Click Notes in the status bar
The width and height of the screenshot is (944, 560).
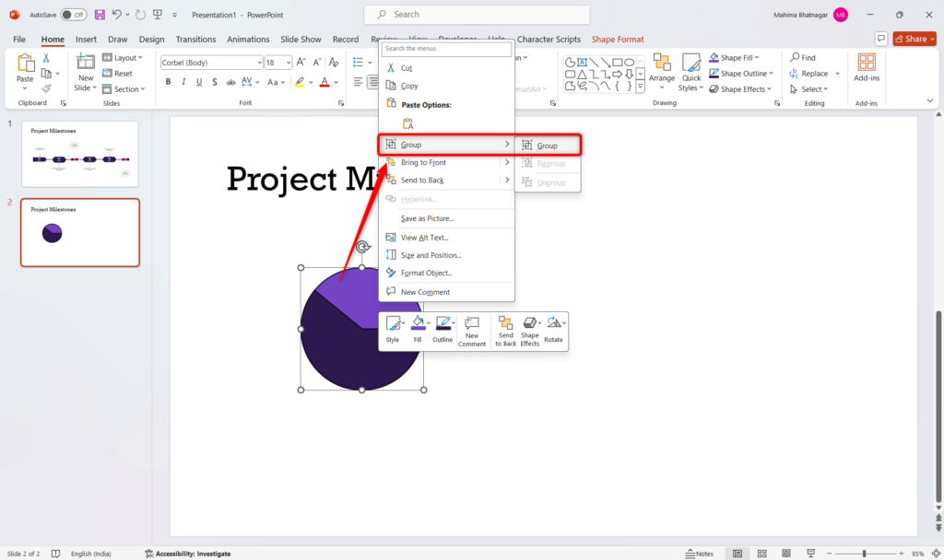700,554
